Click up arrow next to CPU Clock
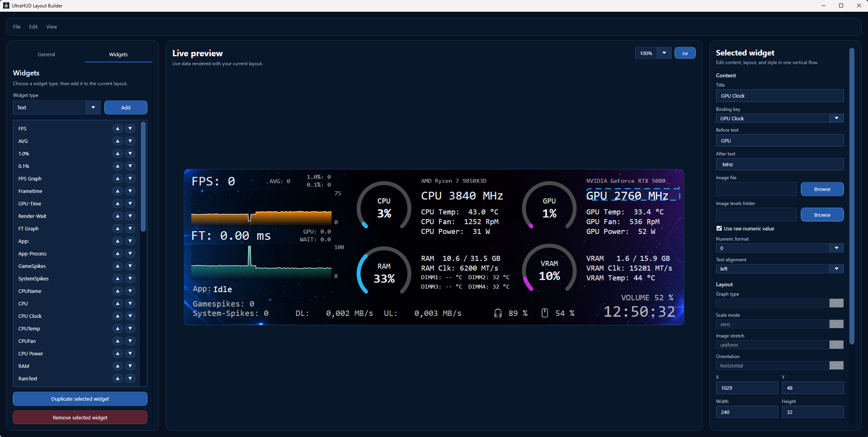868x437 pixels. point(118,316)
